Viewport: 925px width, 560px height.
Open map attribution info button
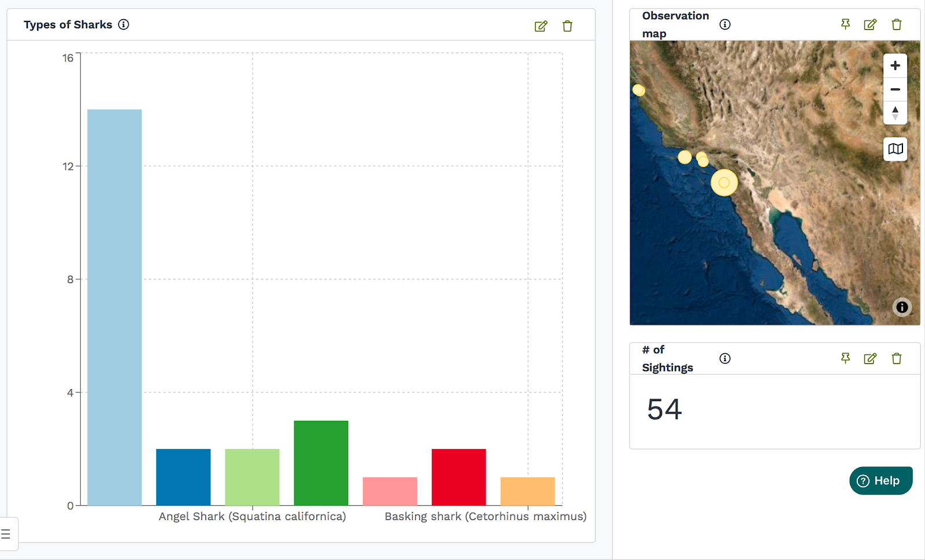[902, 307]
